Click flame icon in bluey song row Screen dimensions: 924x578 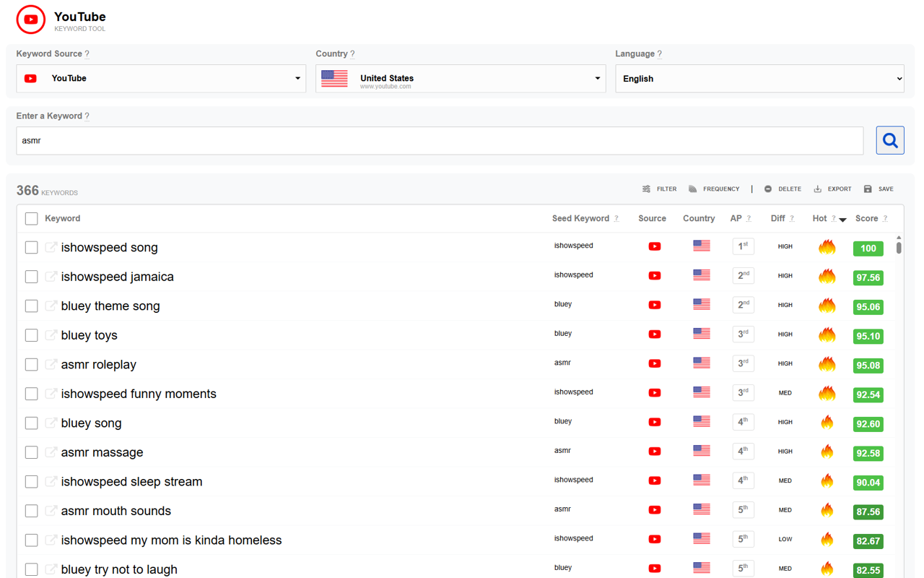827,422
